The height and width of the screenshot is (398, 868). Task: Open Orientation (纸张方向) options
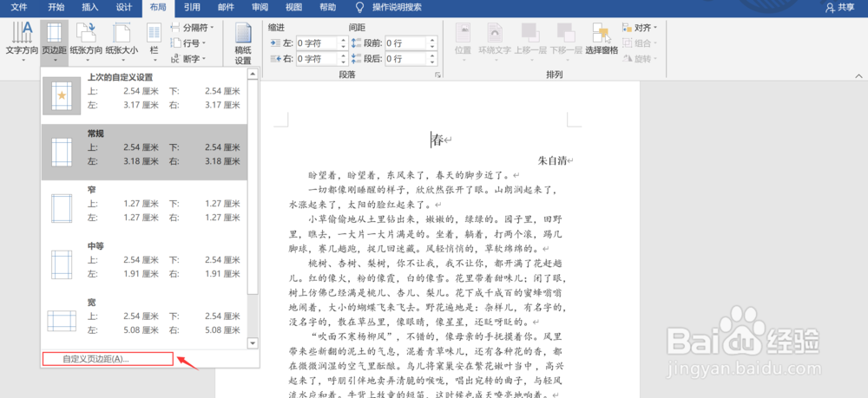86,42
